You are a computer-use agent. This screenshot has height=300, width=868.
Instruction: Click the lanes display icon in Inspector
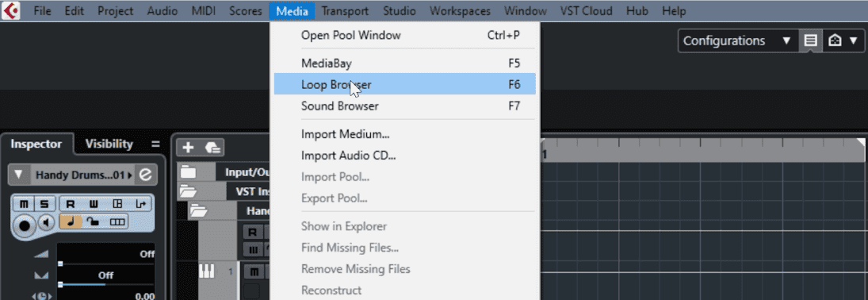117,221
